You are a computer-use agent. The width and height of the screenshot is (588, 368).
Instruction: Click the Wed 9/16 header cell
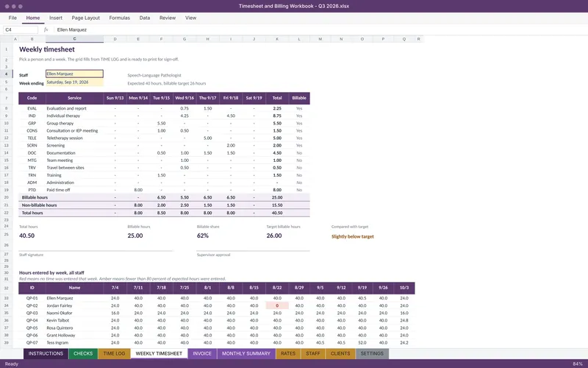(184, 98)
